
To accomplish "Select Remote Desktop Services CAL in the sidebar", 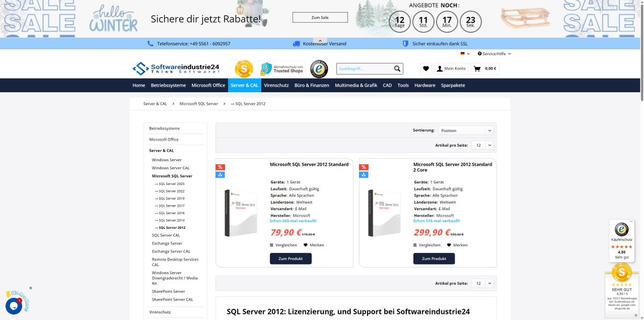I will (x=175, y=262).
